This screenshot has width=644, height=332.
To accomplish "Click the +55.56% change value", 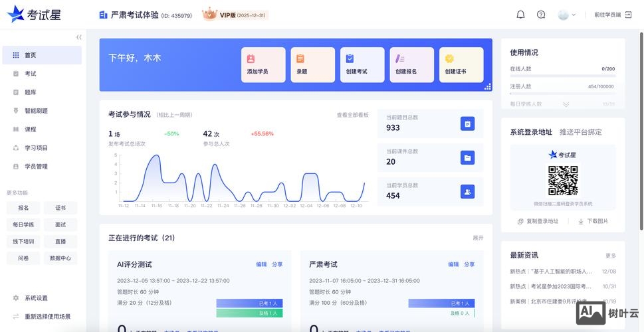I will click(x=262, y=133).
